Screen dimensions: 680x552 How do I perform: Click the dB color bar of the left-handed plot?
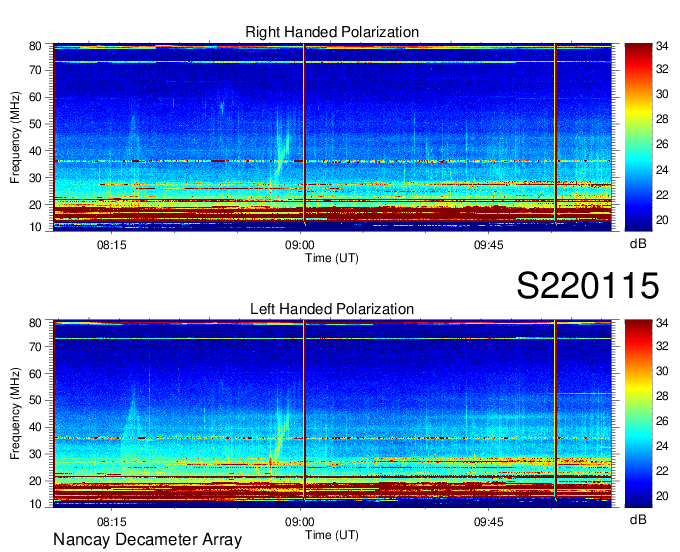638,414
